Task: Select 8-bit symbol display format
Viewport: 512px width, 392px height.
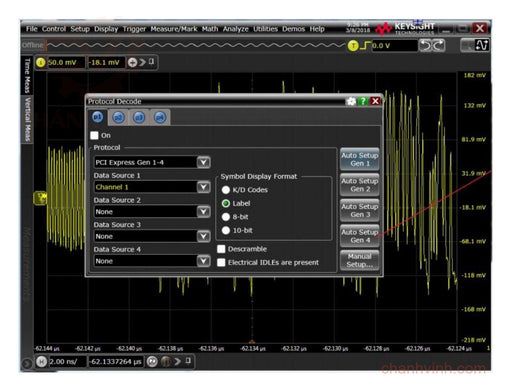Action: (226, 217)
